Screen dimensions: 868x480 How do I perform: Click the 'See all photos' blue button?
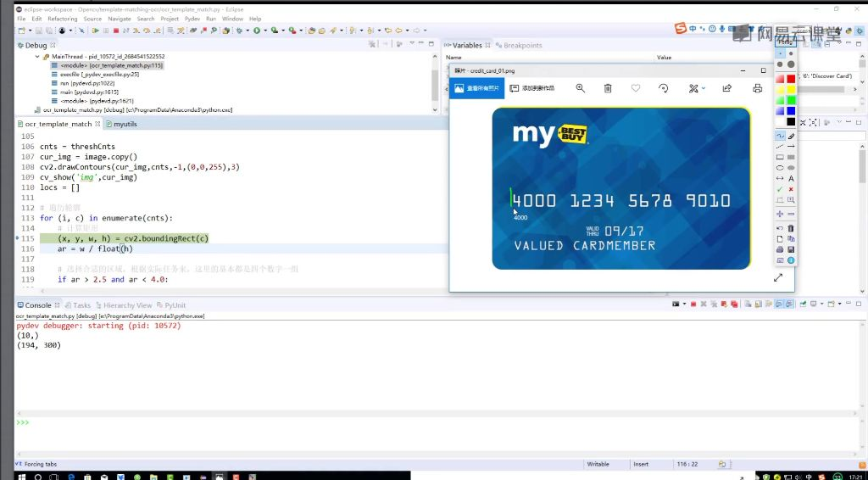(x=476, y=88)
